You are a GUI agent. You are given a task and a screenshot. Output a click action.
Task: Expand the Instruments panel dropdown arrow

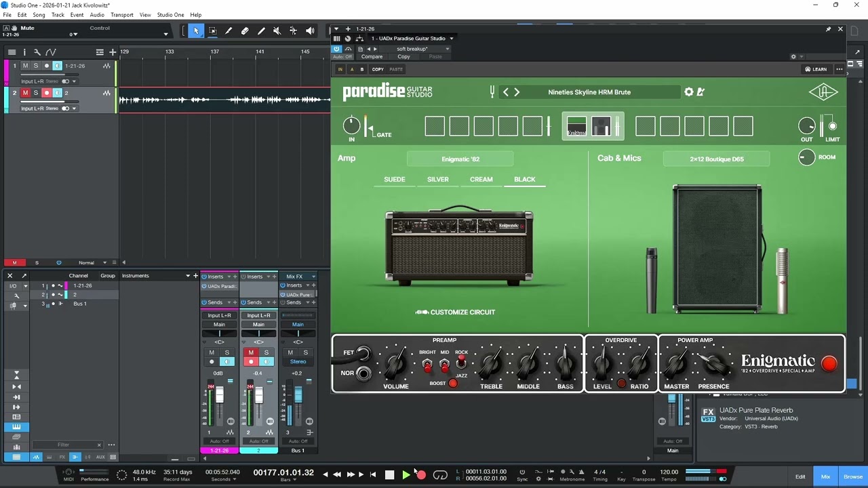pos(188,276)
